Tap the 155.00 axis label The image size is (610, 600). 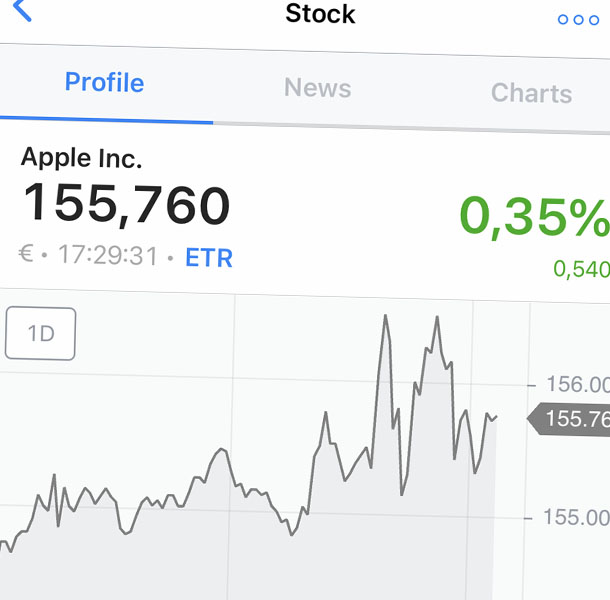click(575, 517)
